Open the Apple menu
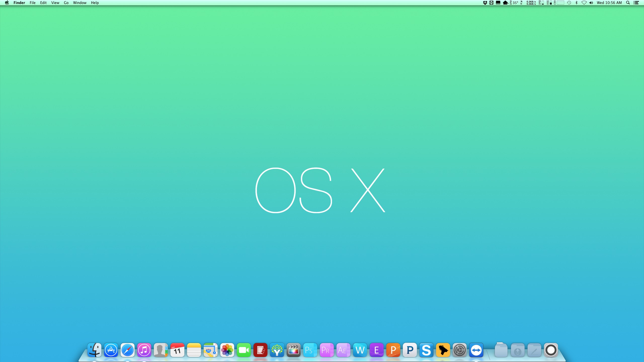Screen dimensions: 644x362 (x=7, y=3)
